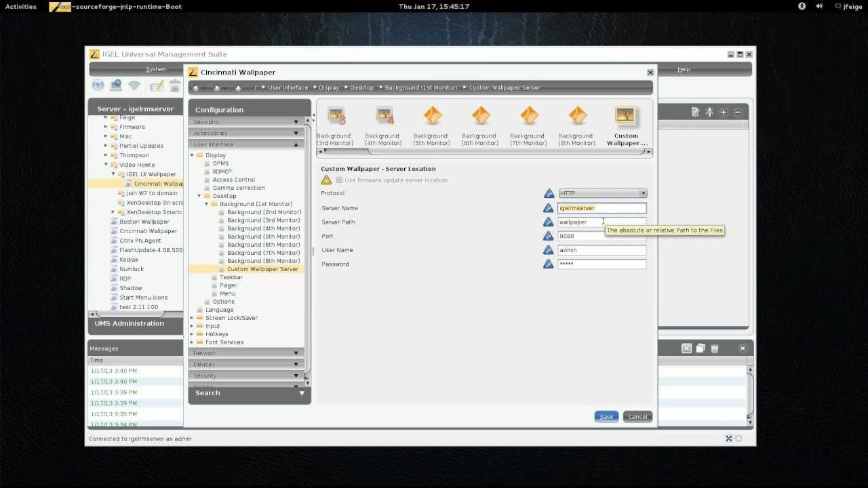This screenshot has width=868, height=488.
Task: Open the Help menu
Action: (684, 69)
